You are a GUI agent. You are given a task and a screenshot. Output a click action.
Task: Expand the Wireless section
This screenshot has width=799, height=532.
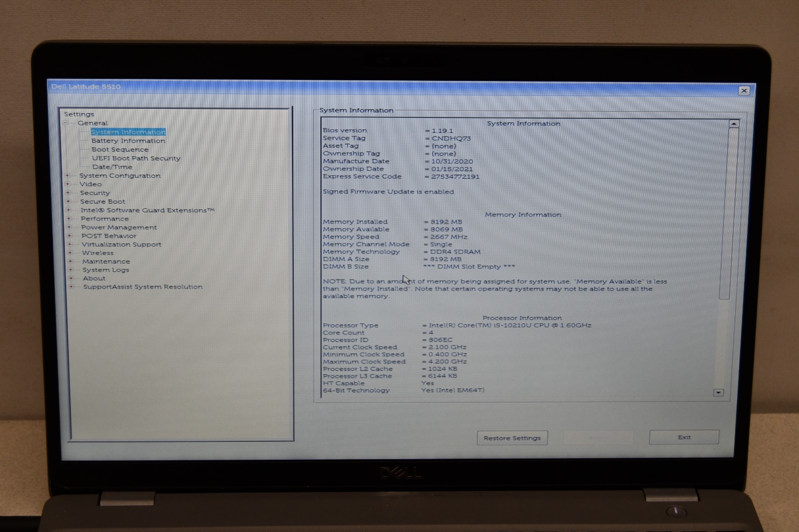tap(70, 253)
